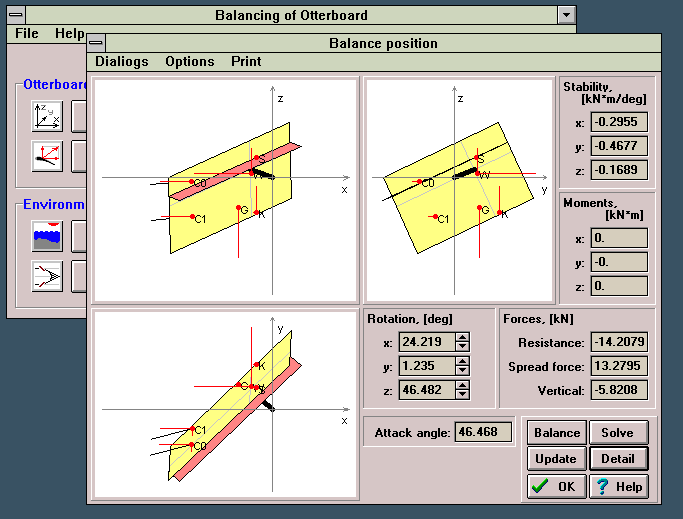The height and width of the screenshot is (519, 683).
Task: Decrease rotation y value with down arrow
Action: click(x=461, y=371)
